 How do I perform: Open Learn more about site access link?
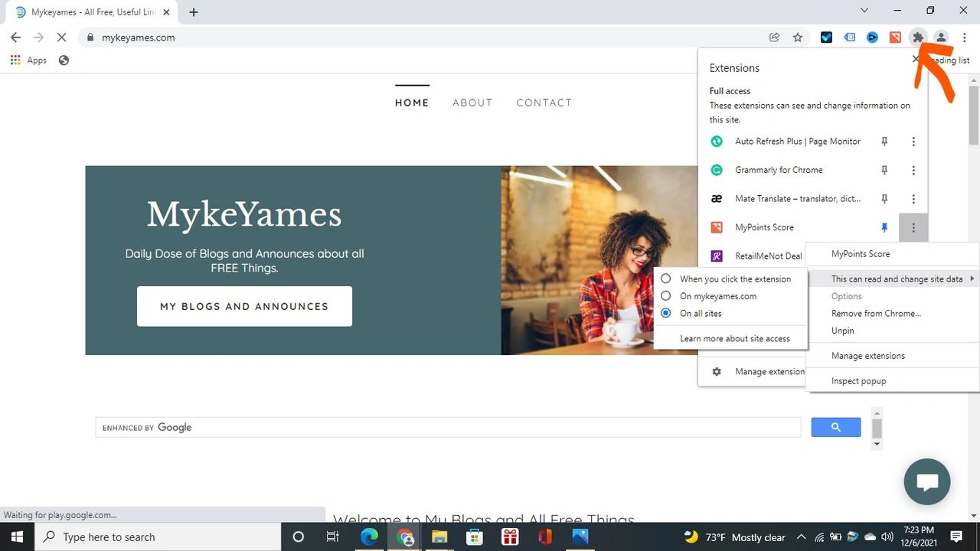(735, 337)
